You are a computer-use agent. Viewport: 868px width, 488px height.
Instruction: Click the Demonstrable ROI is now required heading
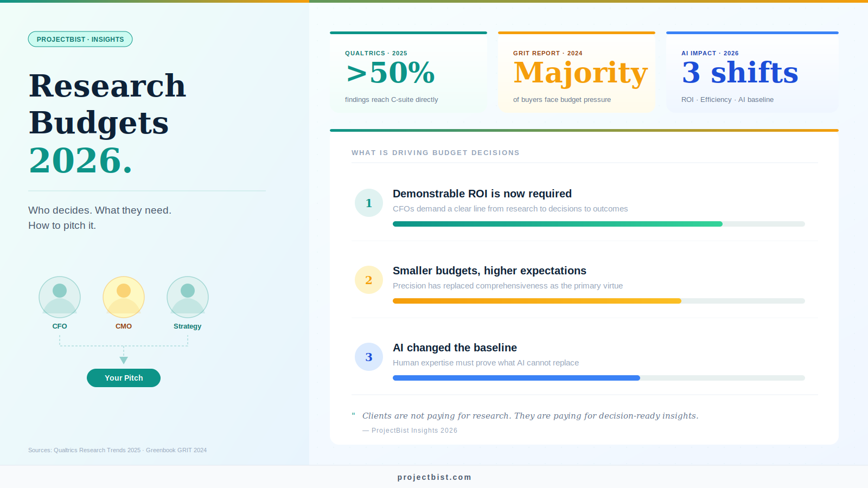coord(482,194)
